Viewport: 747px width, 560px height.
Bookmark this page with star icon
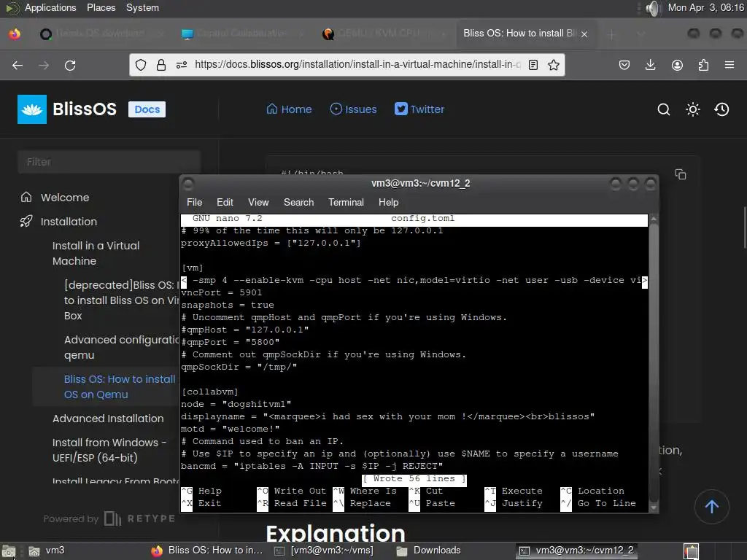coord(553,65)
